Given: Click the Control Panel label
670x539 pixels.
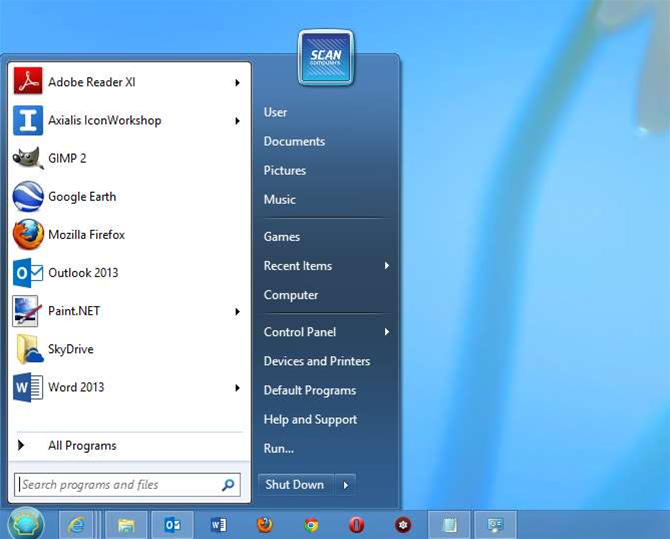Looking at the screenshot, I should point(300,332).
